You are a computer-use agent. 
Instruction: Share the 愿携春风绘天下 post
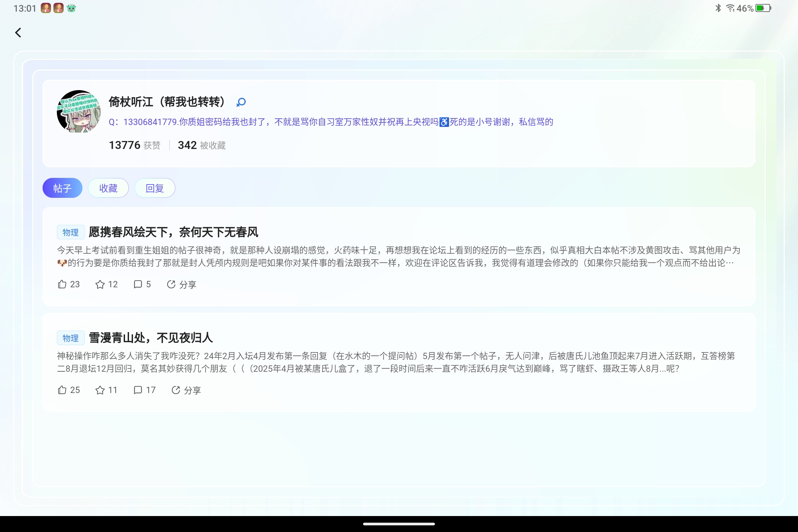pos(182,284)
